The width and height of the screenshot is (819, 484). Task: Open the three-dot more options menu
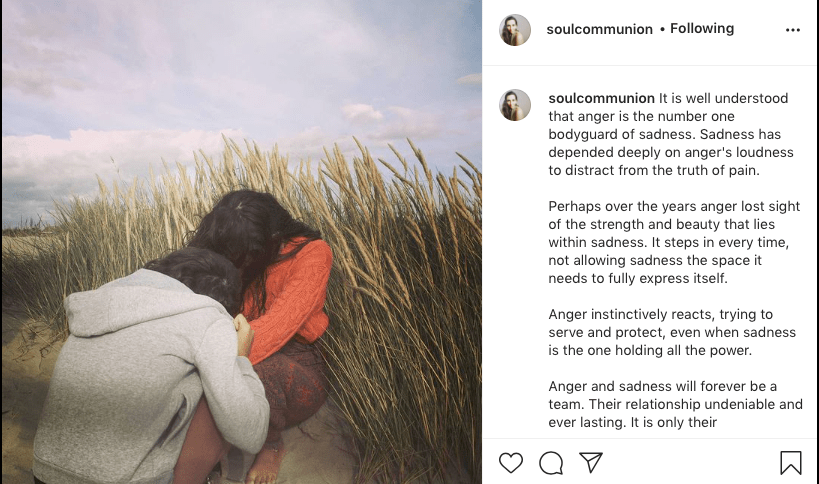(792, 30)
